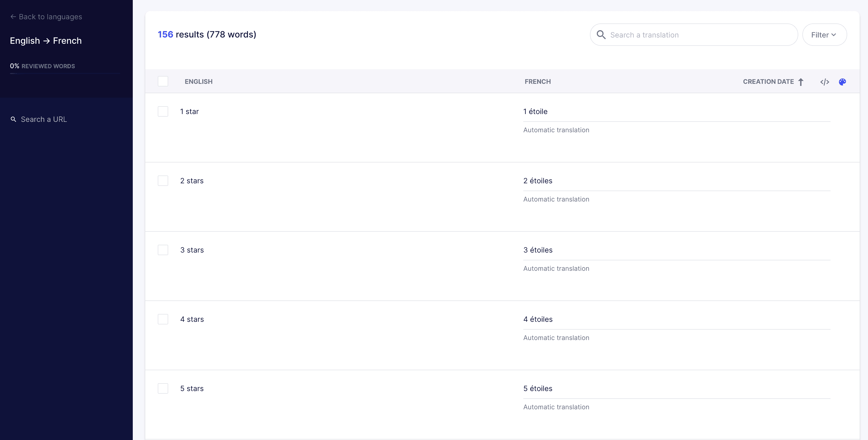Click the FRENCH column header

[x=537, y=81]
